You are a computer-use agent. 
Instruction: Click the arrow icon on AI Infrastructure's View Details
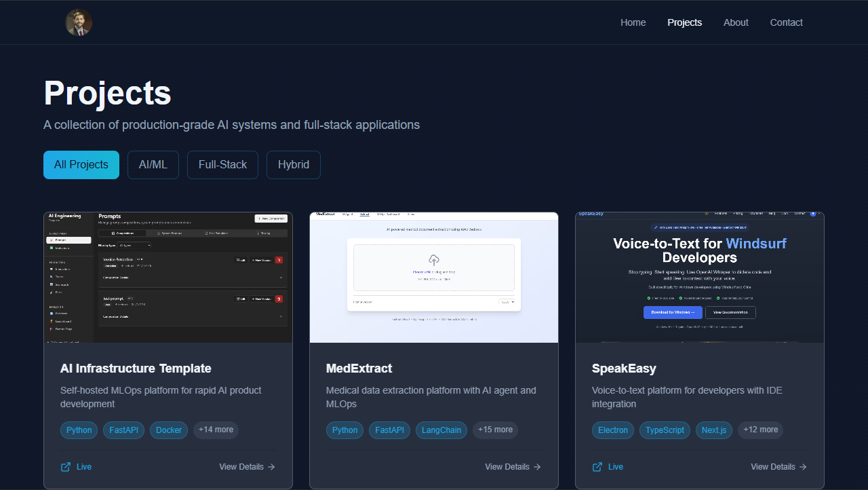(271, 466)
